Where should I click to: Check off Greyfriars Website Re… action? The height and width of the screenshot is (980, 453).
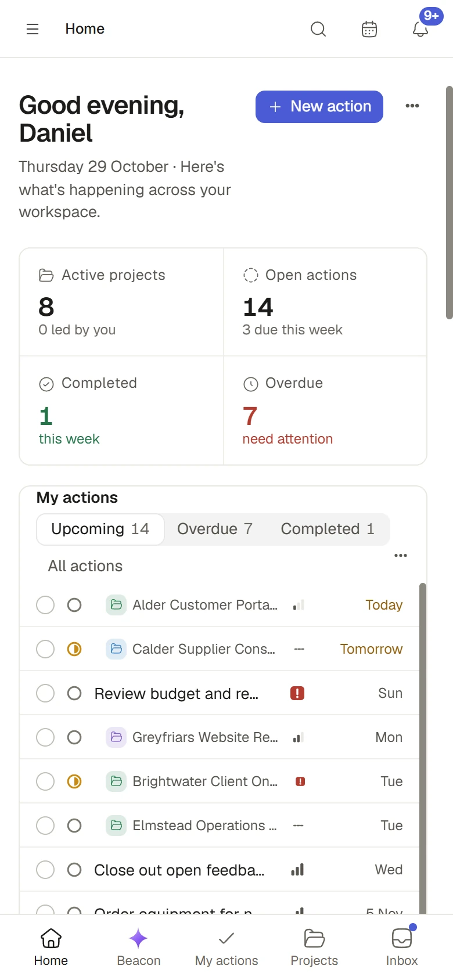click(x=45, y=737)
